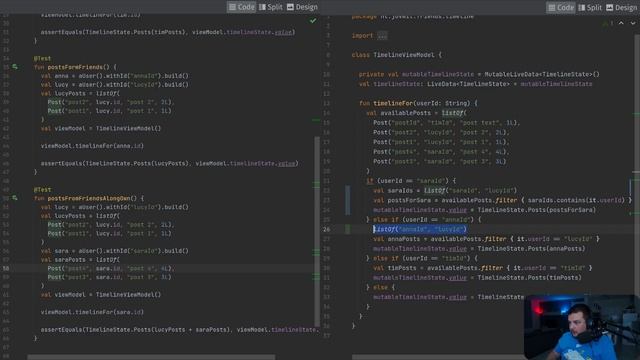Click fun postsFormFriends() declaration
The width and height of the screenshot is (640, 360).
coord(75,67)
